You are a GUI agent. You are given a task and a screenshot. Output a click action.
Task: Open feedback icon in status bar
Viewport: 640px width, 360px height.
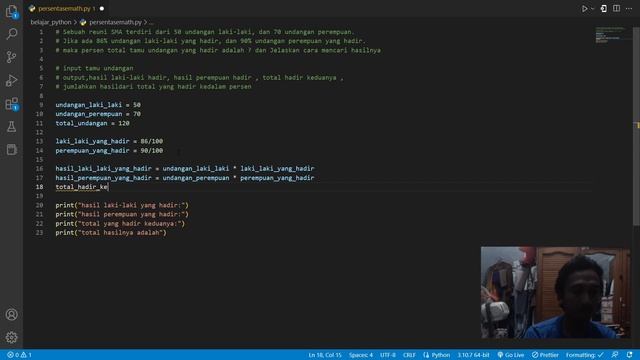pyautogui.click(x=615, y=355)
